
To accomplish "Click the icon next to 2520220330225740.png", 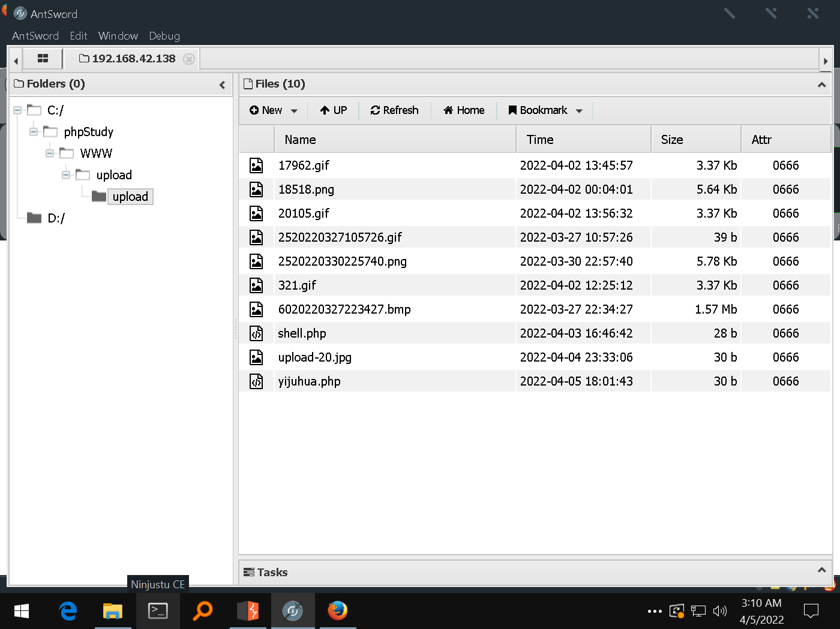I will point(256,261).
